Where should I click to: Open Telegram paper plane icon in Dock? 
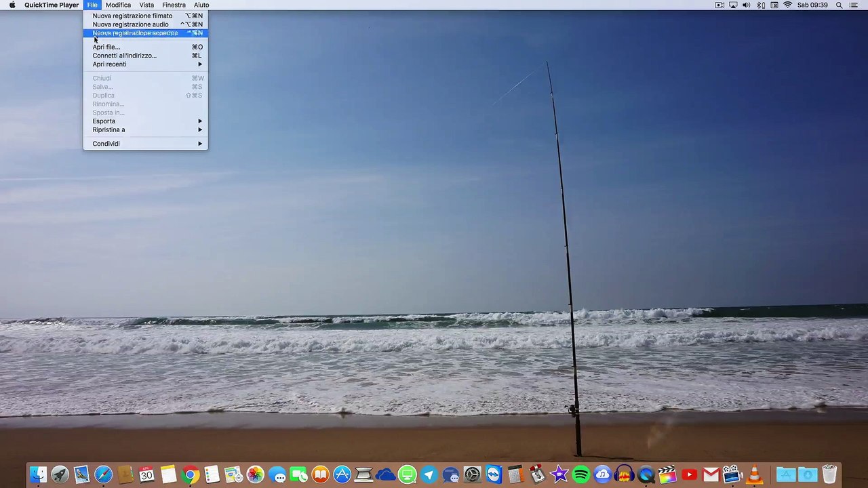pos(429,475)
